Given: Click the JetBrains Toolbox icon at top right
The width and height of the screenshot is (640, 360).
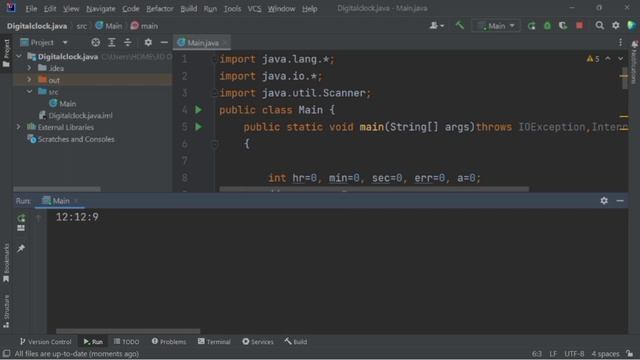Looking at the screenshot, I should coord(631,26).
